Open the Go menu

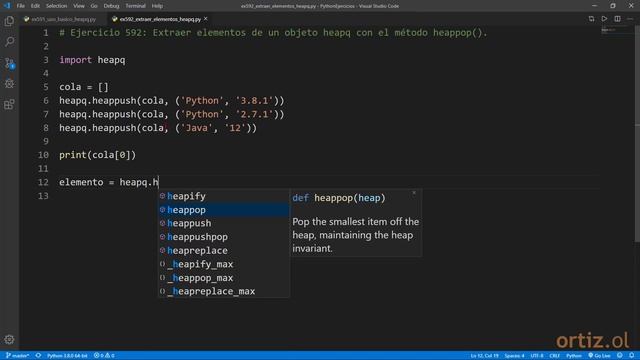(94, 6)
